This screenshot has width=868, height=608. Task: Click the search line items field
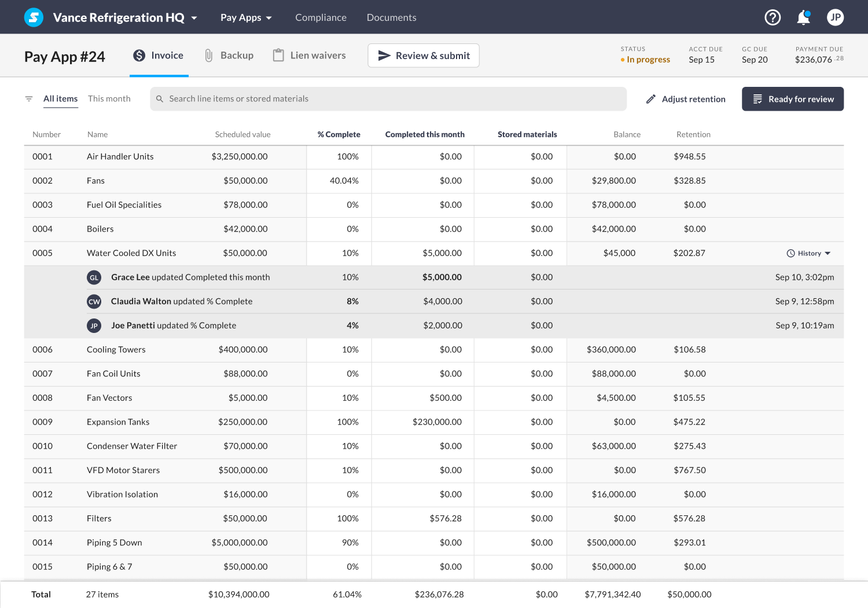tap(388, 98)
